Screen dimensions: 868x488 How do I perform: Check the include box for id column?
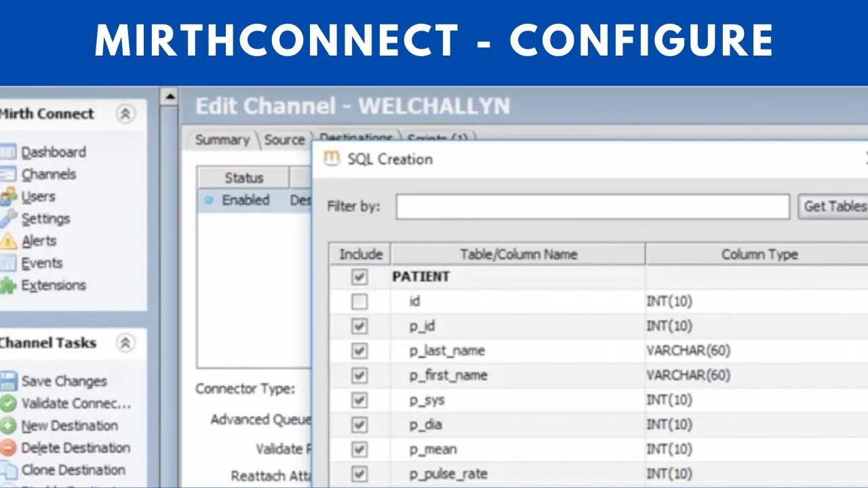click(x=360, y=302)
